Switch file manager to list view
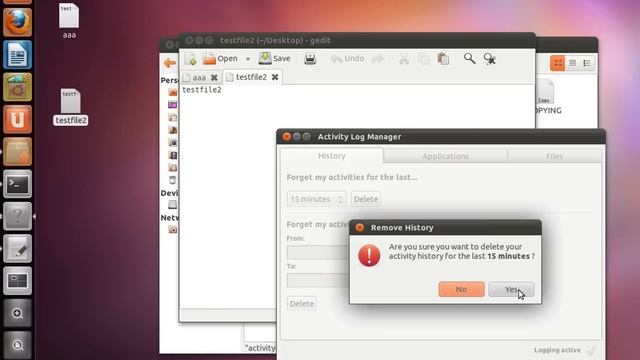 573,63
